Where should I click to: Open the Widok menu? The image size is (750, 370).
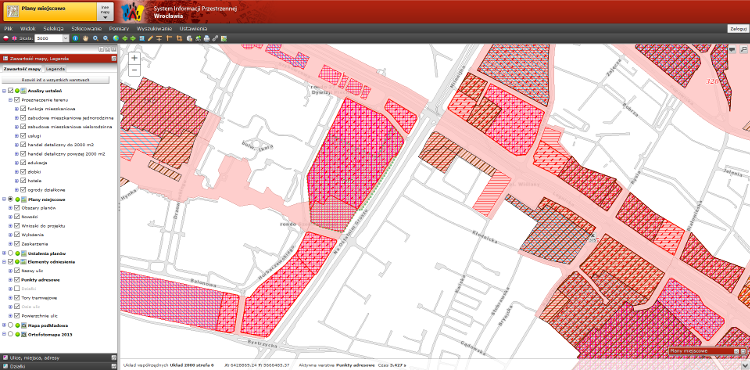pyautogui.click(x=28, y=28)
